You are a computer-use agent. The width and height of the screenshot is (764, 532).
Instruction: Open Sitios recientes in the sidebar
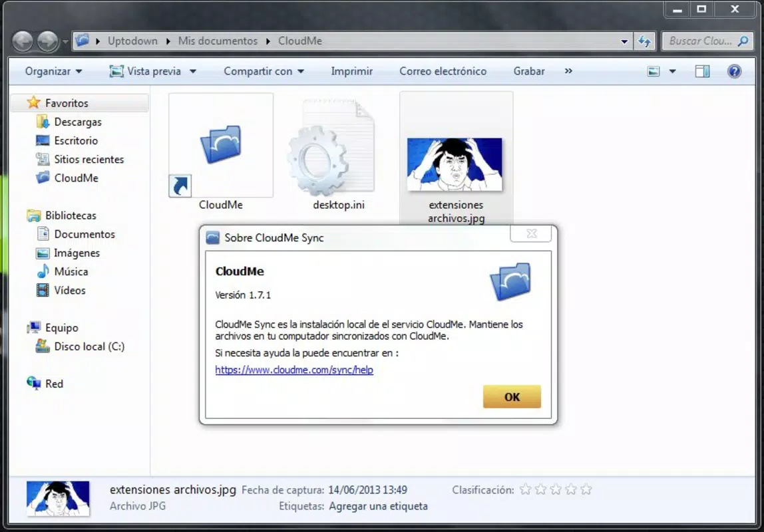(89, 159)
